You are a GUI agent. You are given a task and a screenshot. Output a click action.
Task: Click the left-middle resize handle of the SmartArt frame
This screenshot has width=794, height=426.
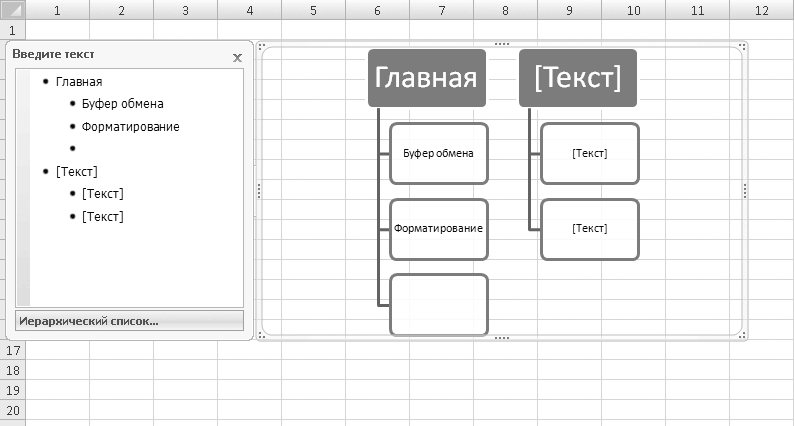[x=260, y=191]
